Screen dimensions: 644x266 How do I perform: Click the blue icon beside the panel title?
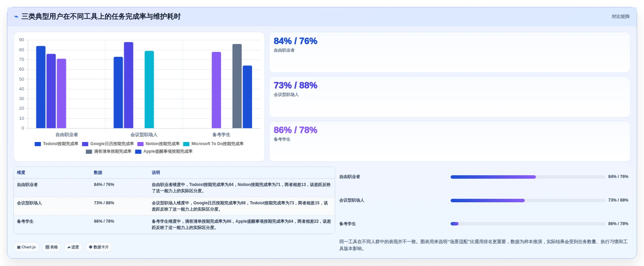pyautogui.click(x=16, y=17)
